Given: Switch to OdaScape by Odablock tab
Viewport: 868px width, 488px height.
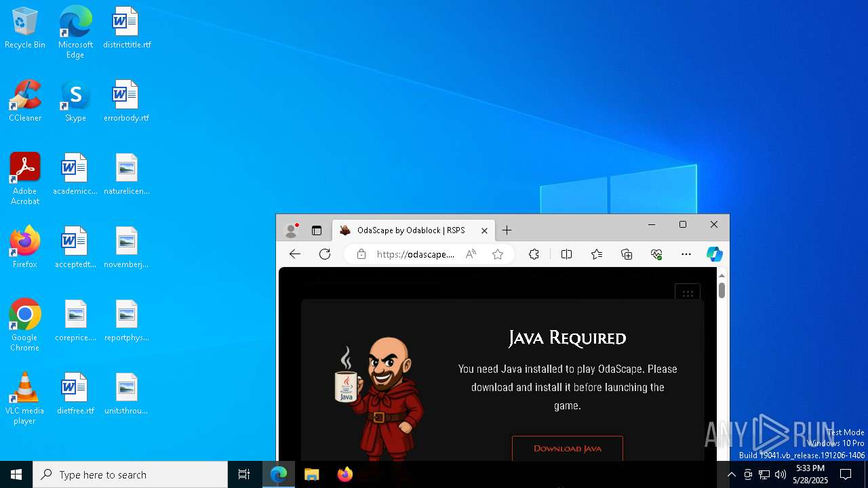Looking at the screenshot, I should coord(414,230).
